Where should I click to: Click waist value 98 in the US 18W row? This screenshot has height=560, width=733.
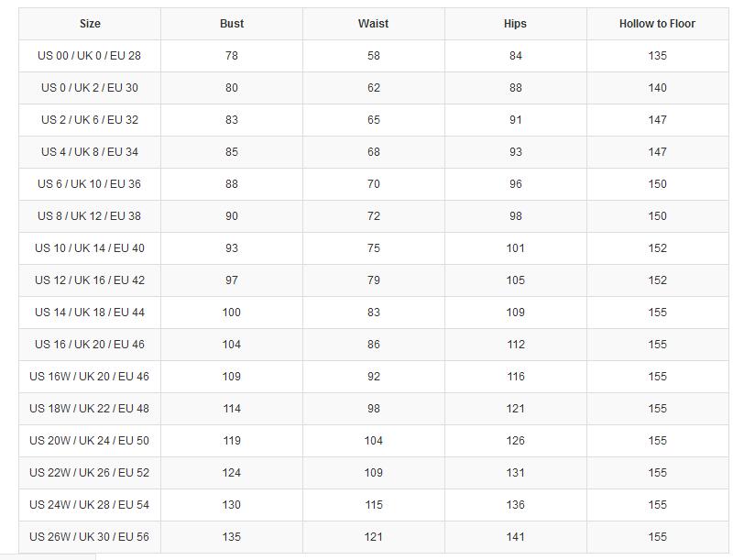(x=373, y=409)
